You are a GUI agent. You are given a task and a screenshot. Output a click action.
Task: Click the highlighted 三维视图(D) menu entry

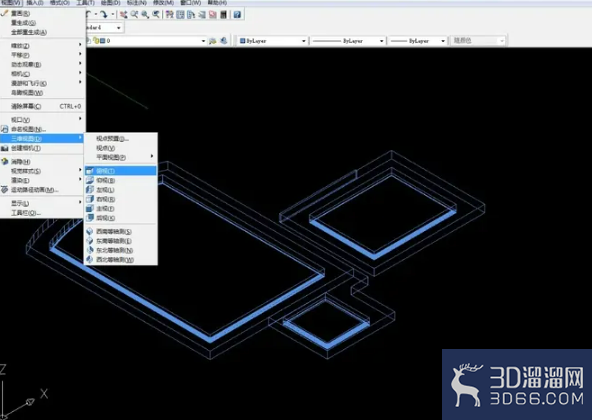click(x=42, y=139)
